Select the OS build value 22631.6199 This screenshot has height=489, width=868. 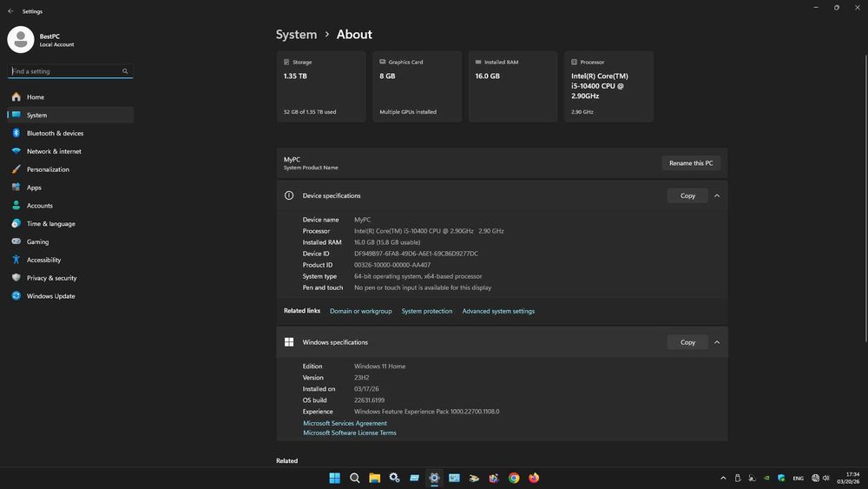point(369,400)
